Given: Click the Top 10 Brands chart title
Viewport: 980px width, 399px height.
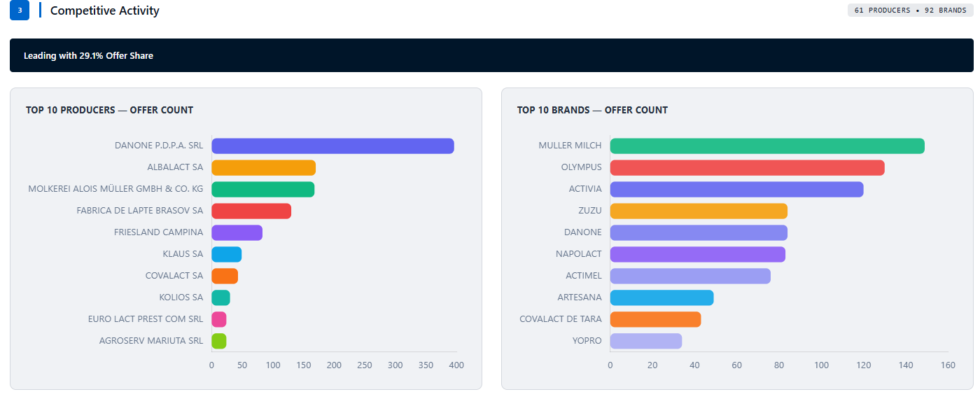Looking at the screenshot, I should point(592,110).
